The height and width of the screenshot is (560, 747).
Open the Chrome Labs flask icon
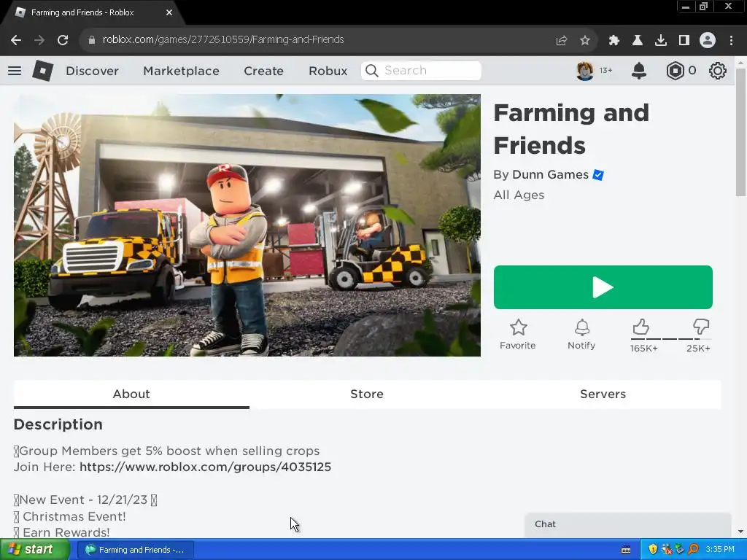coord(638,41)
